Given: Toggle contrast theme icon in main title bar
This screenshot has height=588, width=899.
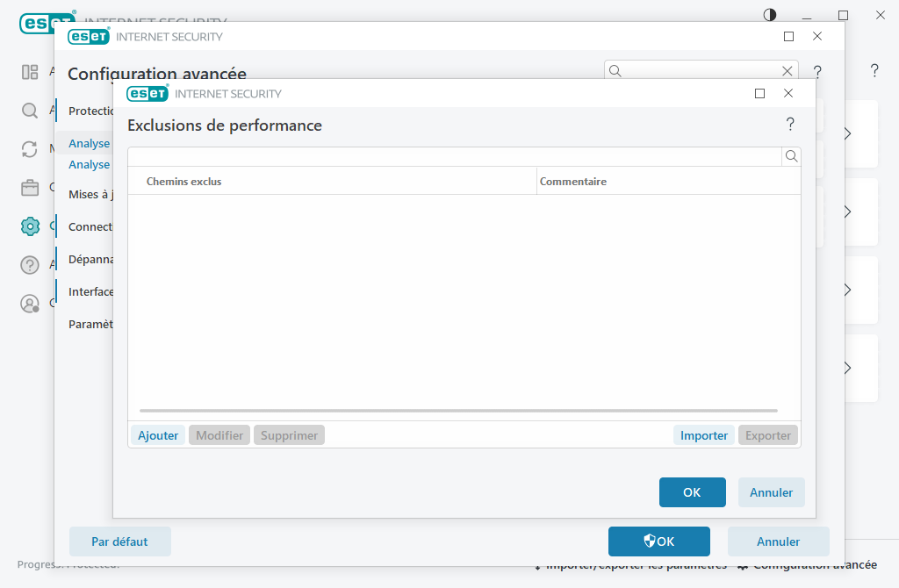Looking at the screenshot, I should pos(769,15).
